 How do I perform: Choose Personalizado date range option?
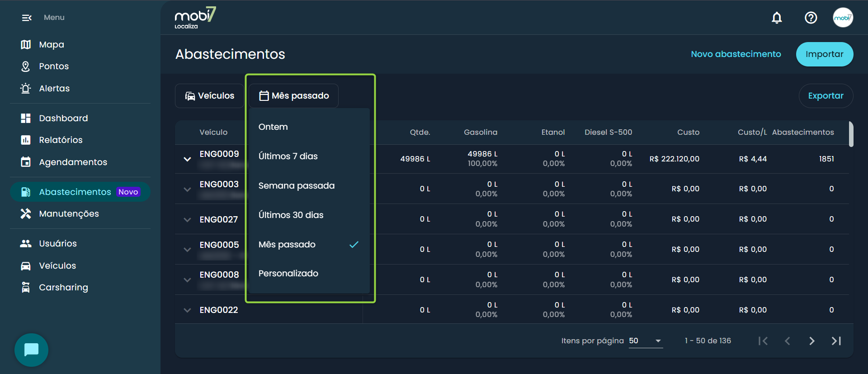pyautogui.click(x=309, y=274)
